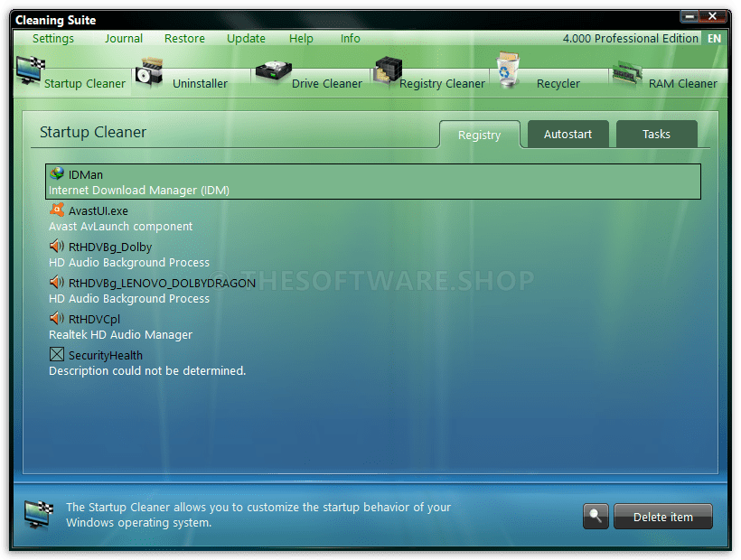Click the IDMan globe icon
Viewport: 741px width, 560px height.
pyautogui.click(x=57, y=173)
